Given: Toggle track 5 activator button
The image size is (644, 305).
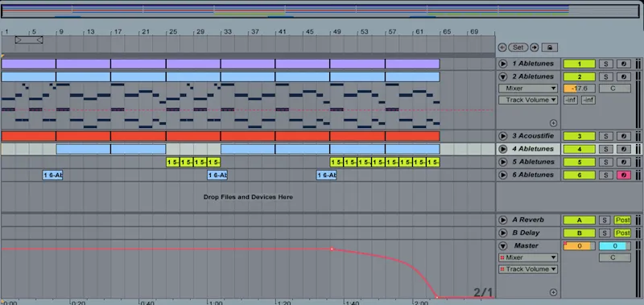Looking at the screenshot, I should 579,162.
